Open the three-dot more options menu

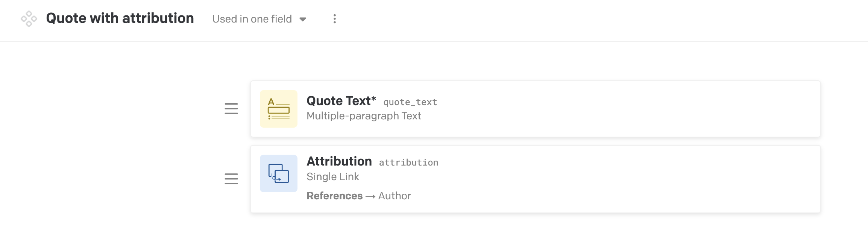click(334, 19)
